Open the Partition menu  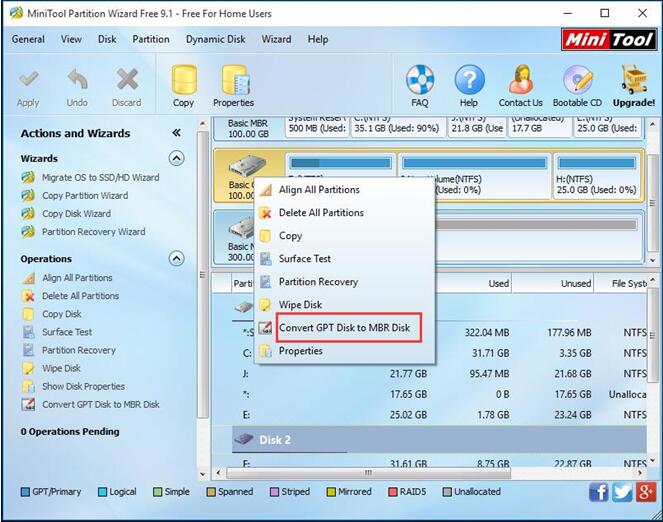click(x=151, y=39)
